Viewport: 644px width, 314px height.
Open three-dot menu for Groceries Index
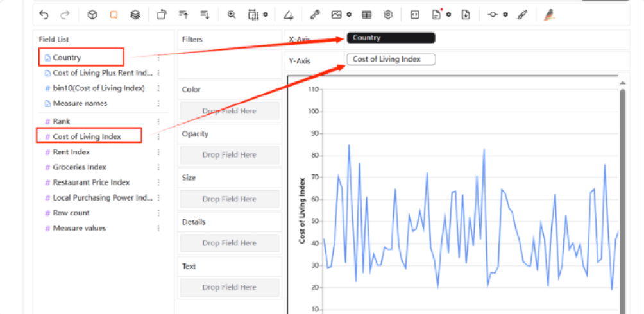click(x=158, y=167)
